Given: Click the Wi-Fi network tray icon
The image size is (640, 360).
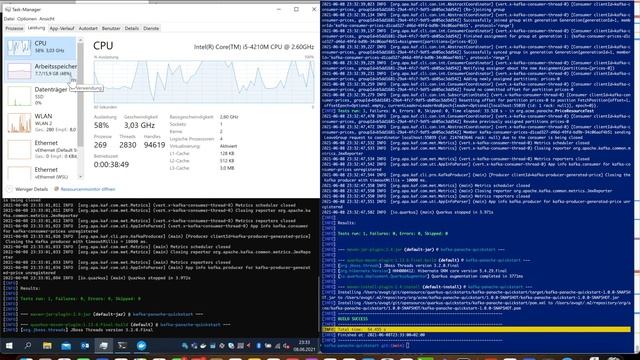Looking at the screenshot, I should click(x=278, y=346).
